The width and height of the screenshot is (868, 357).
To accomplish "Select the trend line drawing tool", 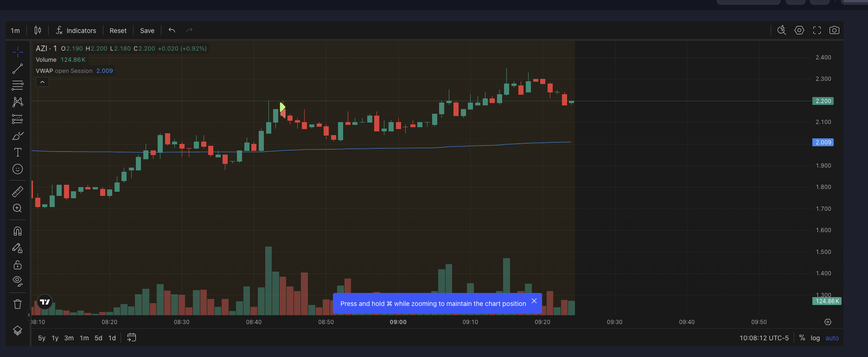I will tap(18, 69).
